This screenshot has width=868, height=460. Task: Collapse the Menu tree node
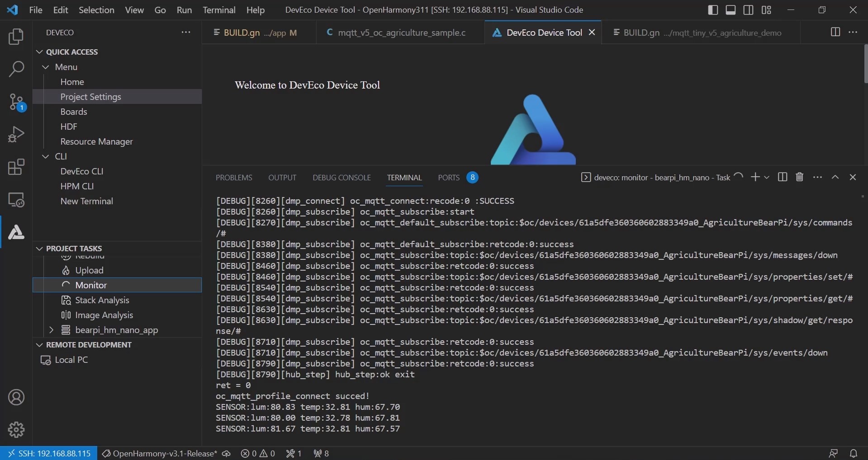pos(45,67)
